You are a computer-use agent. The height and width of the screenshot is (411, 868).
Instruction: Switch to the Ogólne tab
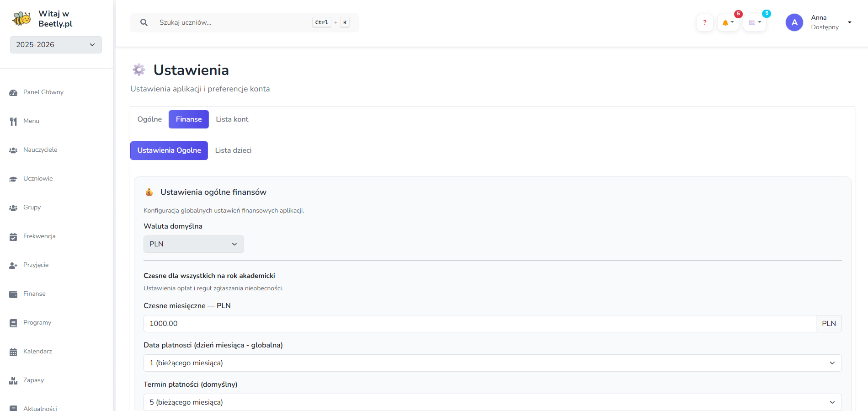tap(149, 119)
